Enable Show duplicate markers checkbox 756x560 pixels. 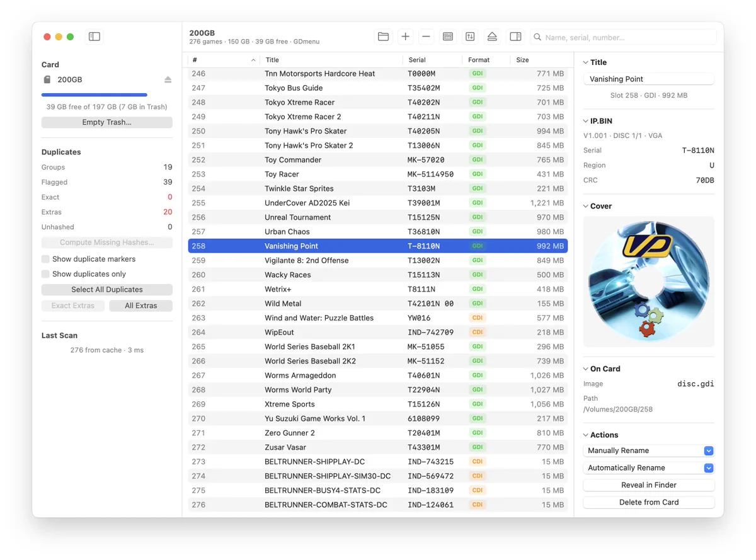45,259
